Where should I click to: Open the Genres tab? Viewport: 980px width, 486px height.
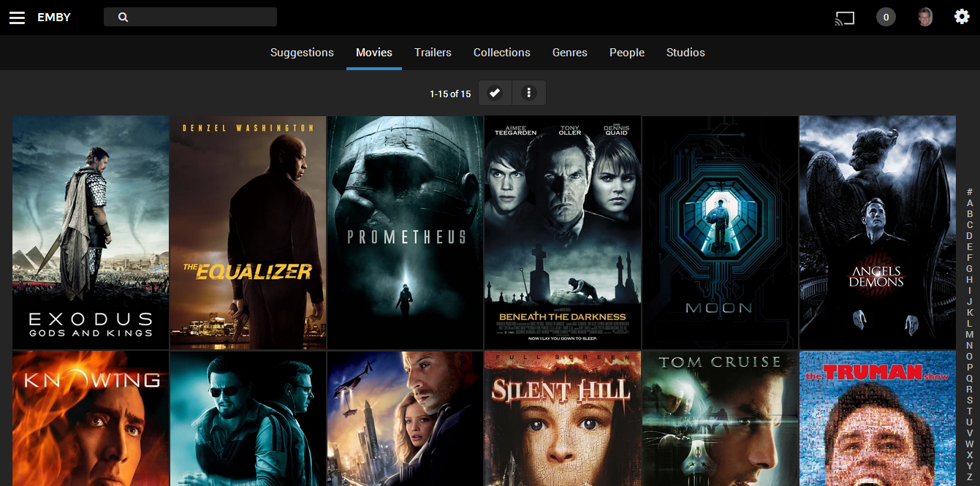coord(570,53)
